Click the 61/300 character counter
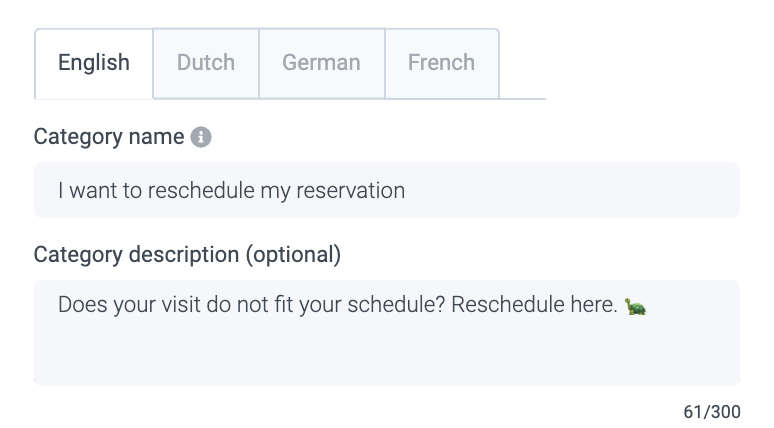This screenshot has width=774, height=428. coord(712,411)
